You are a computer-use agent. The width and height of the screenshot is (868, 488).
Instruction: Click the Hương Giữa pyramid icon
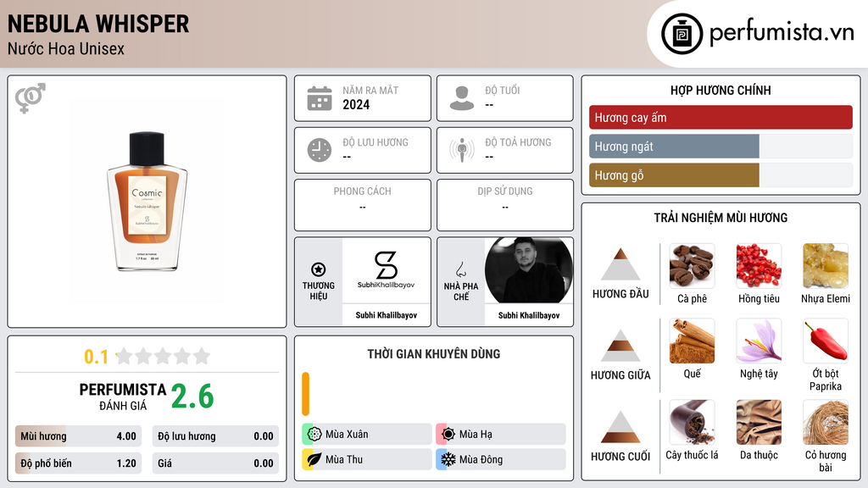click(x=620, y=346)
